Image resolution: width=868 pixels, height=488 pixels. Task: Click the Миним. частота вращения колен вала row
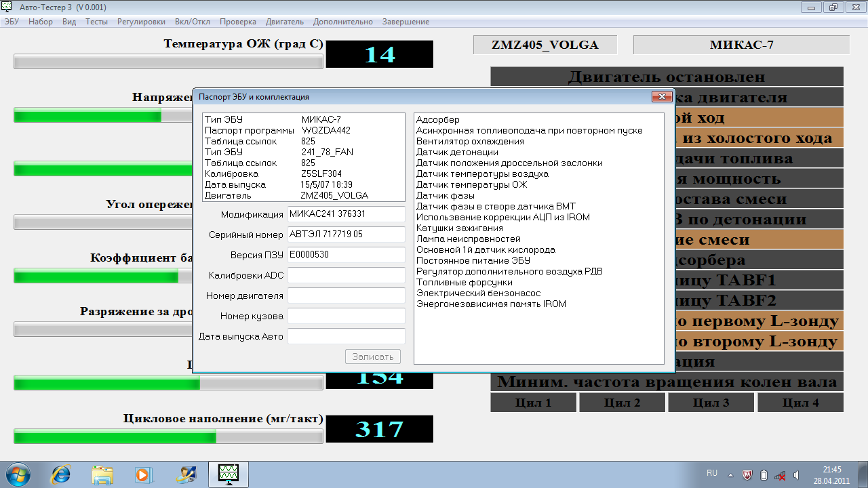point(667,382)
